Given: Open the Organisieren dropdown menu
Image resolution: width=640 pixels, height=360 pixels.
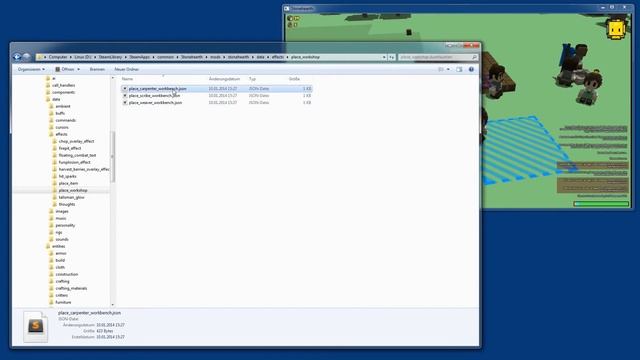Looking at the screenshot, I should pyautogui.click(x=31, y=69).
